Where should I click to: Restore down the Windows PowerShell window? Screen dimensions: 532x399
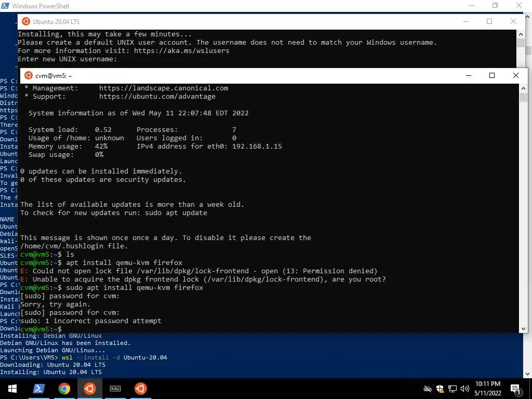[495, 5]
